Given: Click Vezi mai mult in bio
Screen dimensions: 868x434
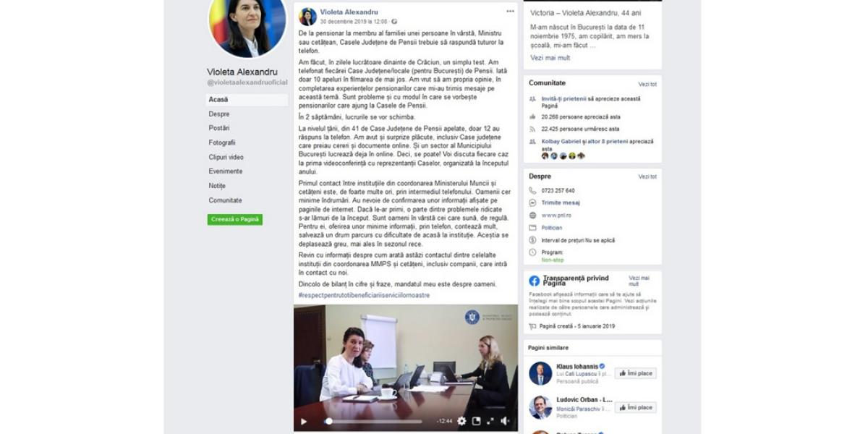Looking at the screenshot, I should point(550,58).
